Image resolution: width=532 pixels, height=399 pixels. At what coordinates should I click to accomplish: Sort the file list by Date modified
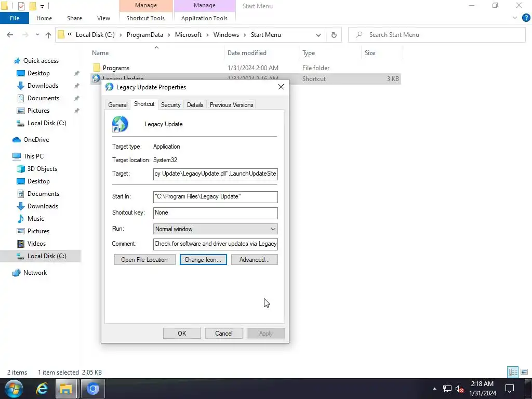tap(247, 53)
